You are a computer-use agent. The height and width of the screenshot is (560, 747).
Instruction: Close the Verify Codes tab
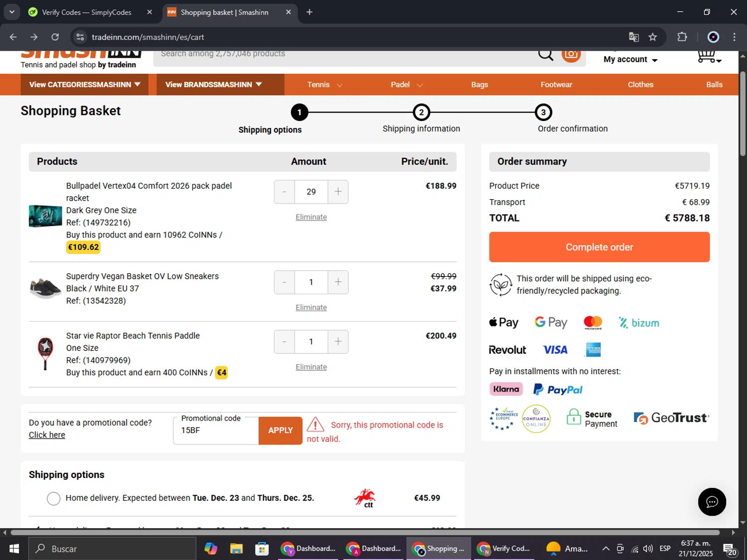pos(149,12)
